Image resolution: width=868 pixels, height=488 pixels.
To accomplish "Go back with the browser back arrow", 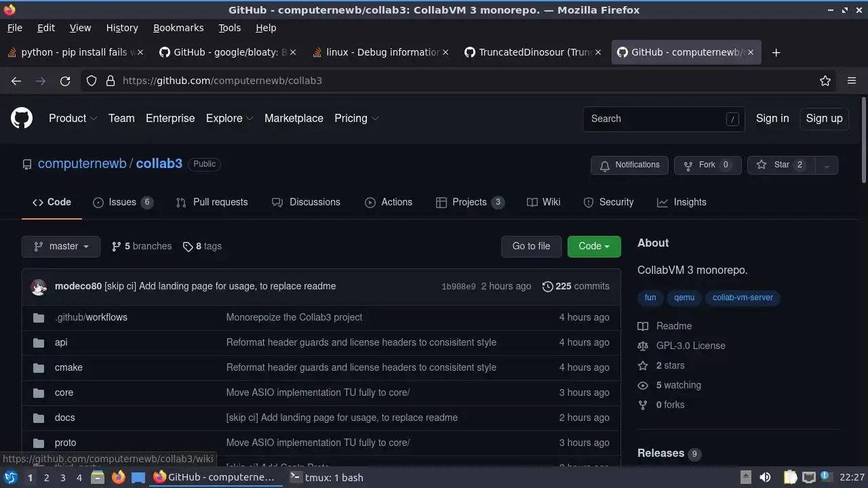I will coord(16,81).
